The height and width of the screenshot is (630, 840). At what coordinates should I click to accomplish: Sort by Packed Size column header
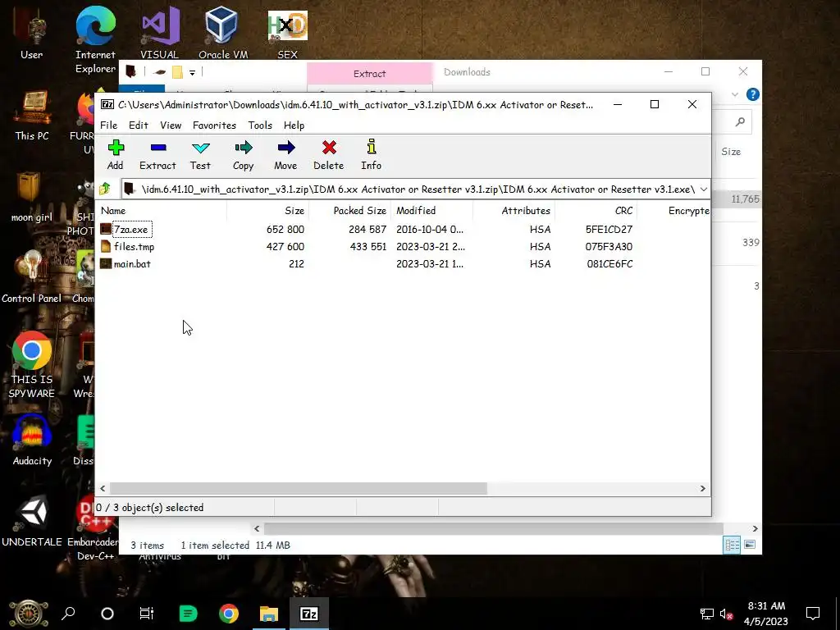coord(349,211)
